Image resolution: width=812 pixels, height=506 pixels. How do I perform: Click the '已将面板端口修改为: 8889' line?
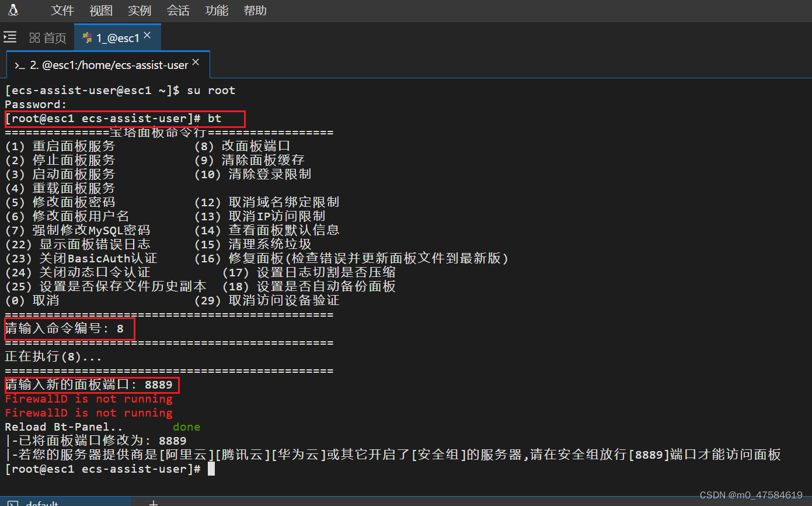coord(96,441)
